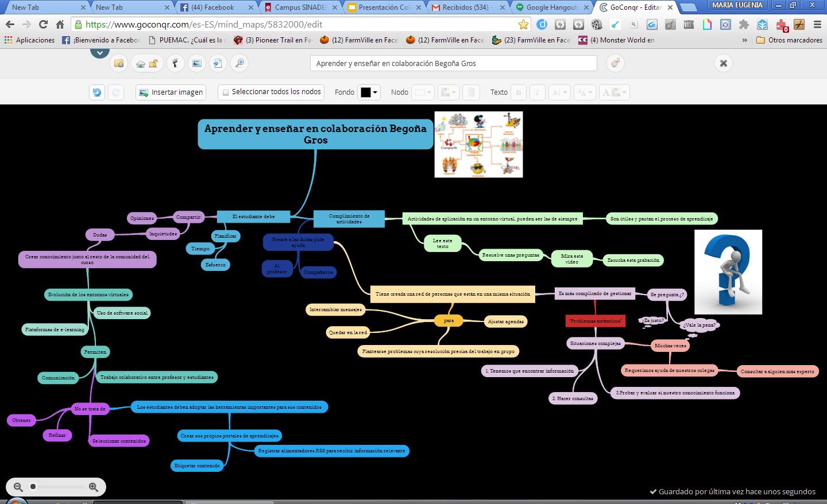
Task: Open the Aplicaciones bookmarks shortcut
Action: tap(29, 40)
